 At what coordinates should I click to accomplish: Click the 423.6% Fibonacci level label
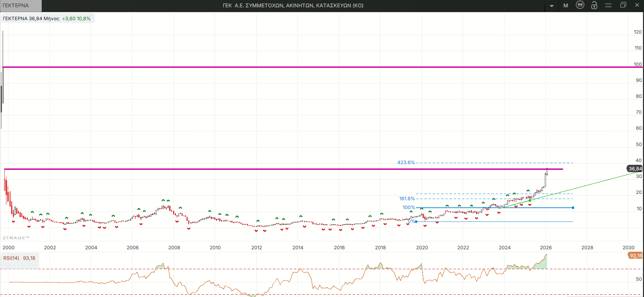[406, 162]
